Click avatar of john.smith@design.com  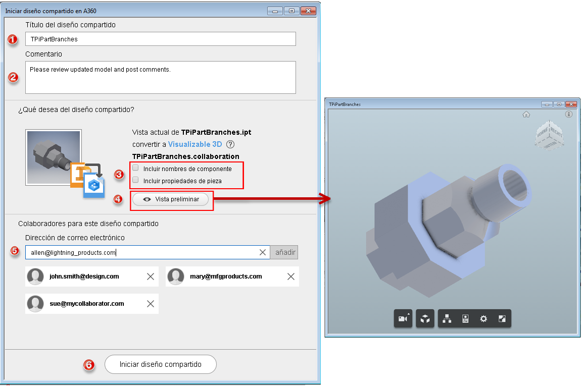tap(36, 277)
